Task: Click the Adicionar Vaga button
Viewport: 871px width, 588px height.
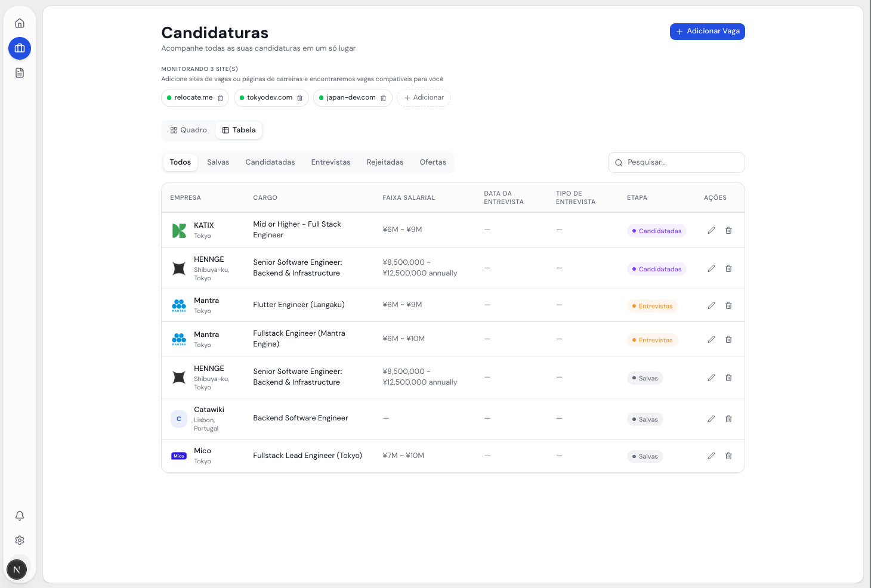Action: (707, 32)
